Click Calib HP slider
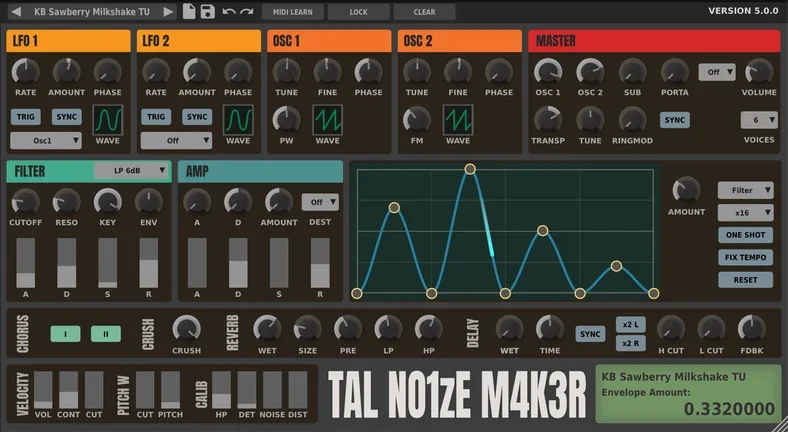Image resolution: width=788 pixels, height=432 pixels. [221, 390]
